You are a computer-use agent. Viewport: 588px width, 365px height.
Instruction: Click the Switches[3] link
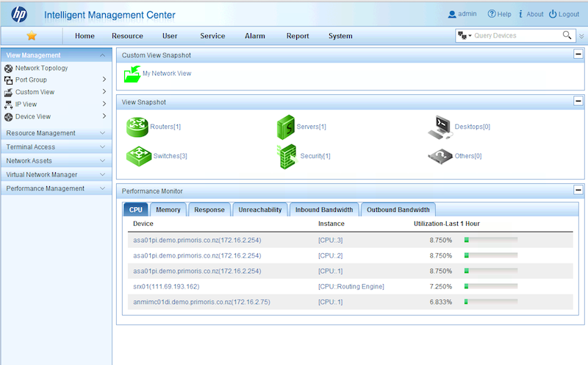[x=171, y=156]
